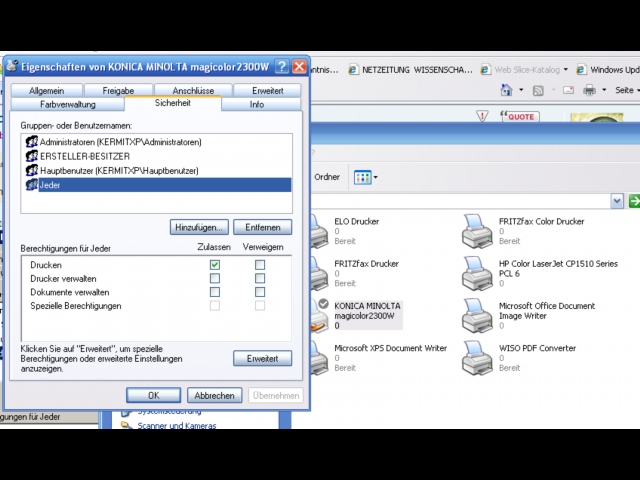Image resolution: width=640 pixels, height=480 pixels.
Task: Uncheck Drucken Zulassen permission checkbox
Action: [x=215, y=265]
